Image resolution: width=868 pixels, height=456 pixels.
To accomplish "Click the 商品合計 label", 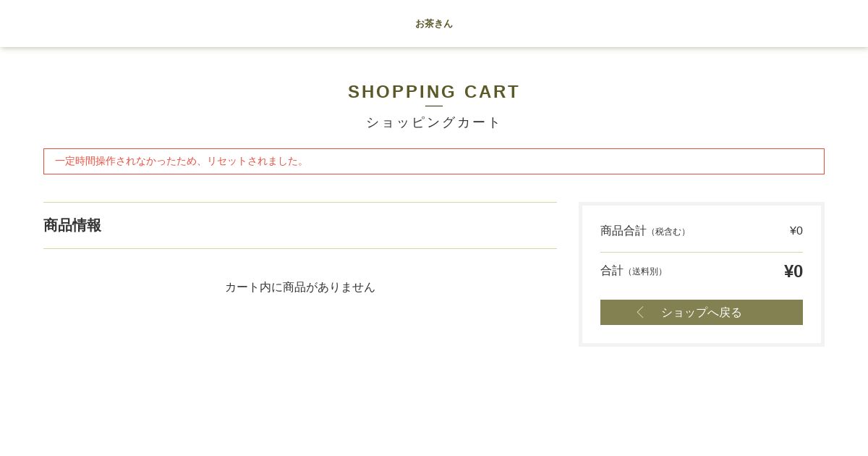I will (x=624, y=231).
